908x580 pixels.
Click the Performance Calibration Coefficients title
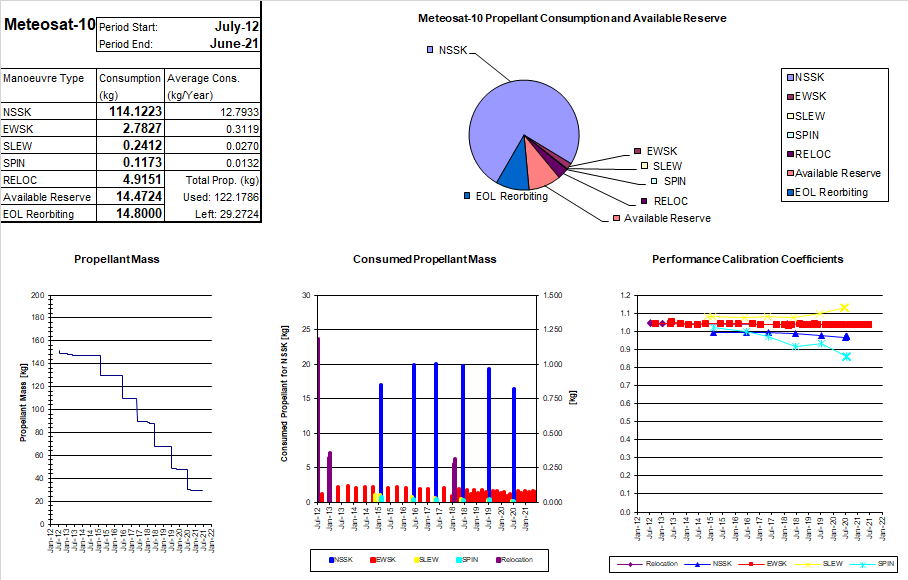point(748,259)
